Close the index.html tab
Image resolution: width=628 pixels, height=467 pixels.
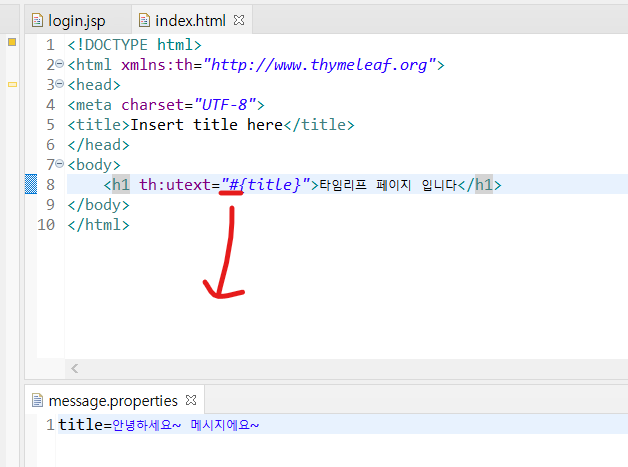tap(239, 20)
